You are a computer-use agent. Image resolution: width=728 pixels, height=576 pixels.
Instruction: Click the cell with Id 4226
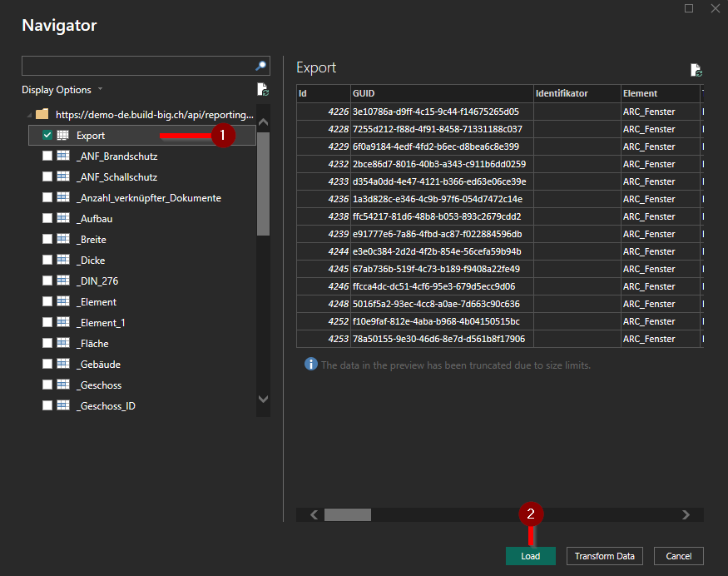324,112
